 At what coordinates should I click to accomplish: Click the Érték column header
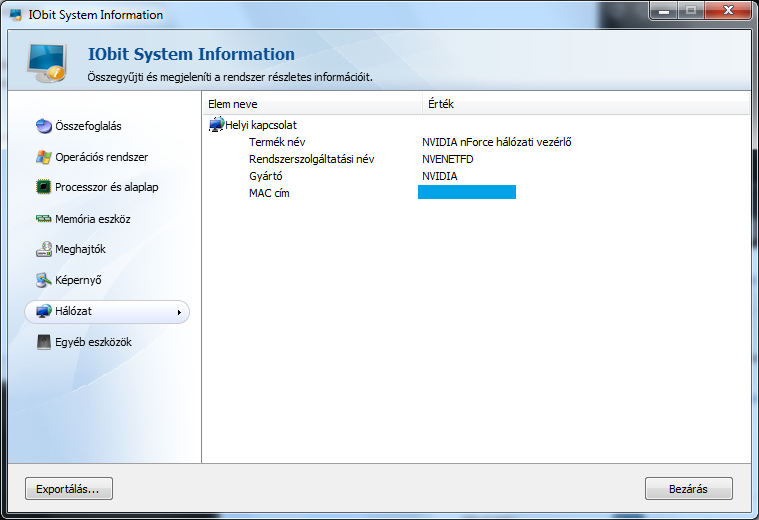(x=586, y=104)
